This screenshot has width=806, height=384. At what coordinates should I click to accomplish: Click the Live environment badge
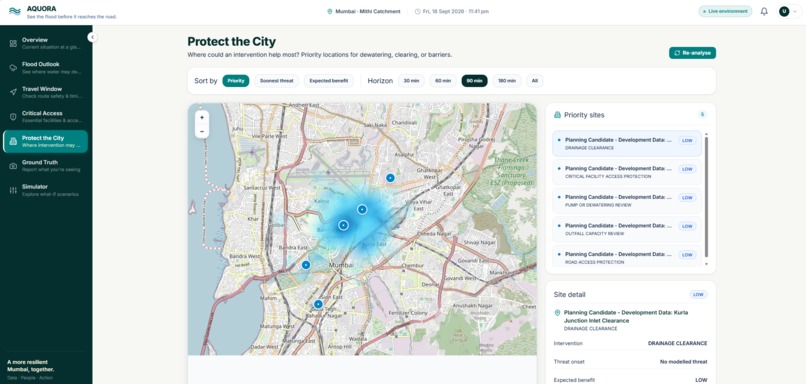[725, 11]
